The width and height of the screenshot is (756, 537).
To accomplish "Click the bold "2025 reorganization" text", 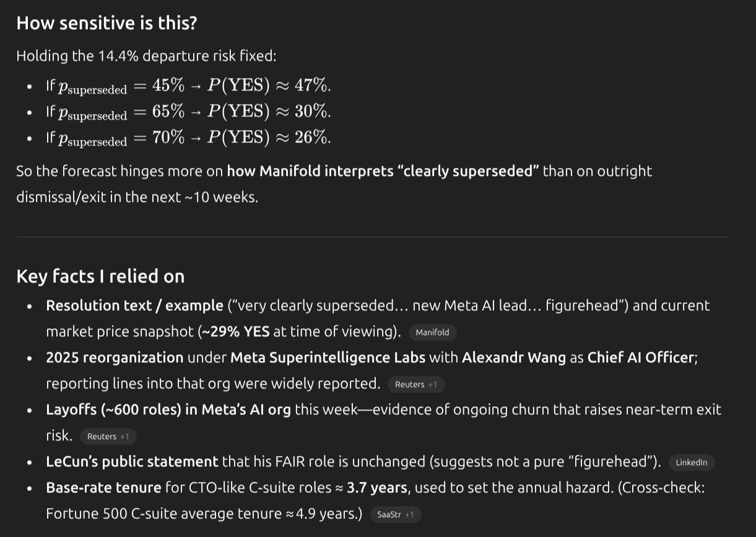I will pyautogui.click(x=115, y=357).
